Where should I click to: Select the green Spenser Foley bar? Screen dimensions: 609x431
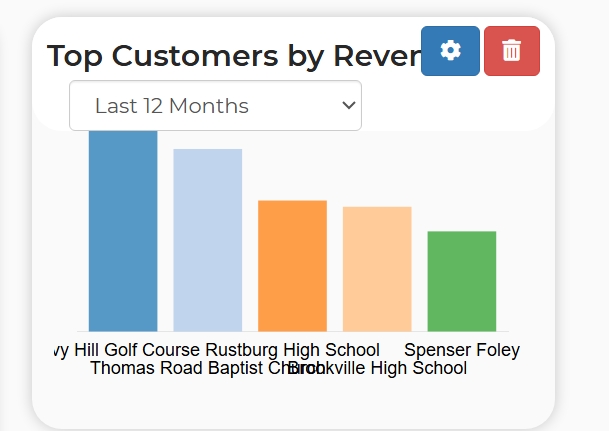pyautogui.click(x=461, y=281)
